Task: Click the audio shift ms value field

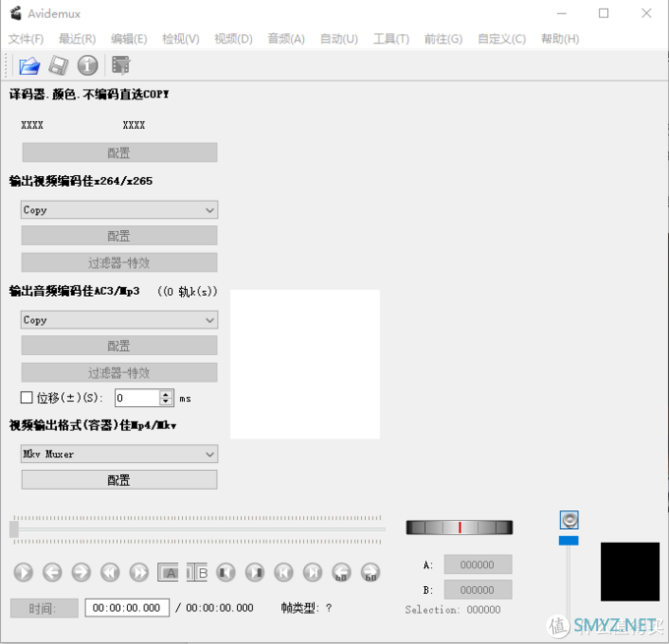Action: (x=138, y=398)
